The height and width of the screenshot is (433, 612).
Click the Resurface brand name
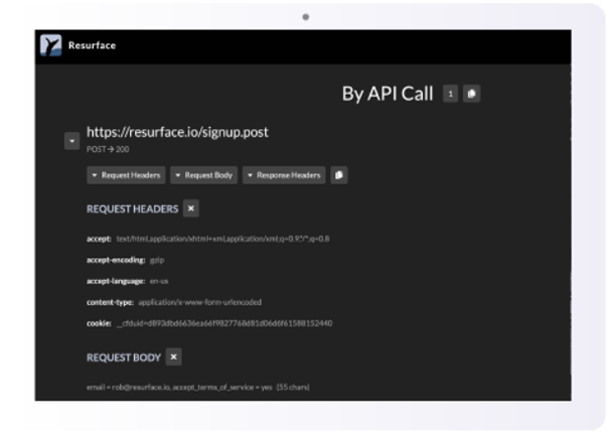[92, 45]
